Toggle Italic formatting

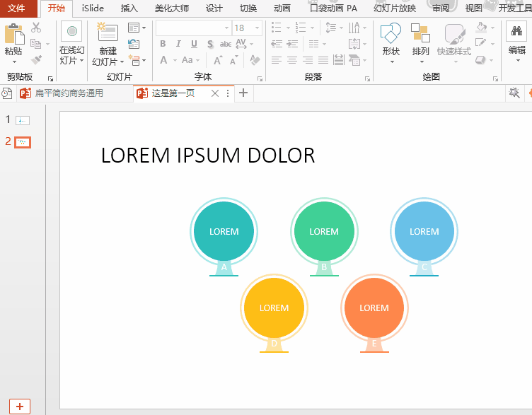coord(178,44)
